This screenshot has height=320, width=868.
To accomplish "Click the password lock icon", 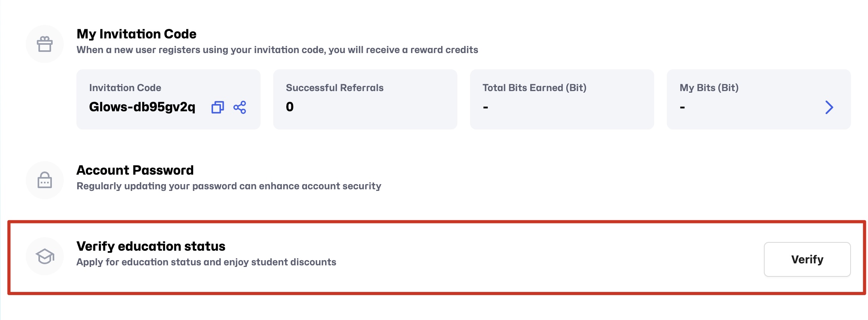I will pos(45,180).
